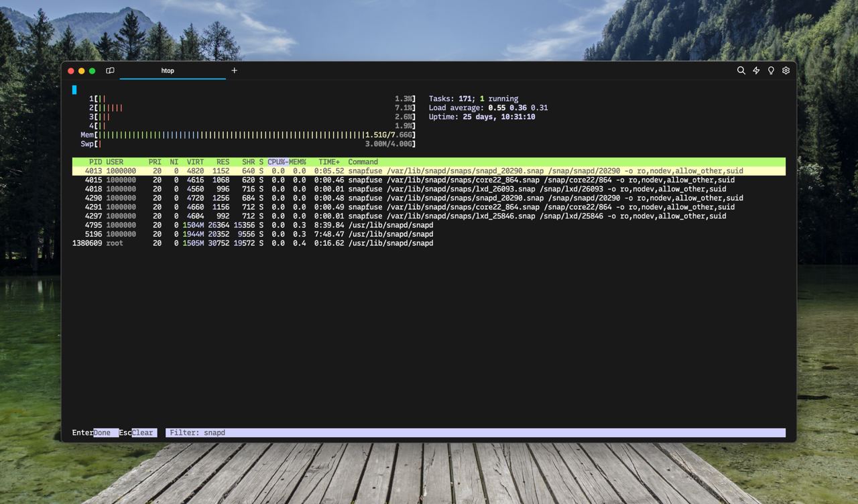The height and width of the screenshot is (504, 858).
Task: Click the lightning bolt icon
Action: pos(756,70)
